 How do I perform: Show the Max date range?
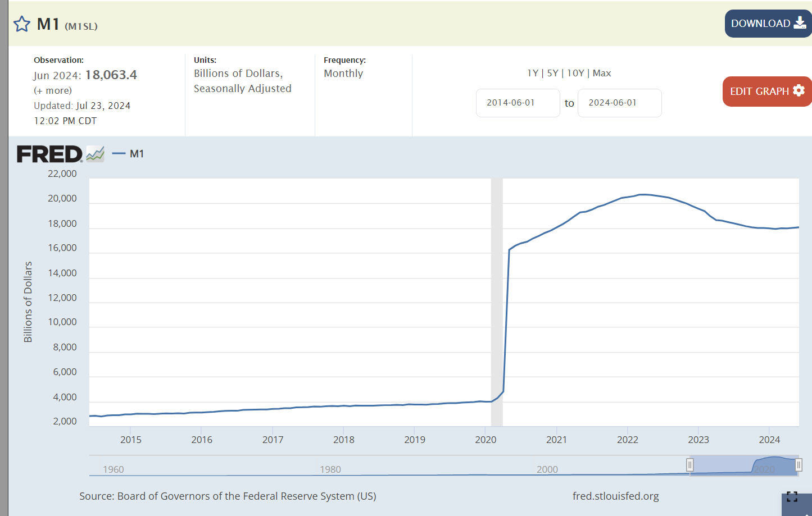click(602, 73)
